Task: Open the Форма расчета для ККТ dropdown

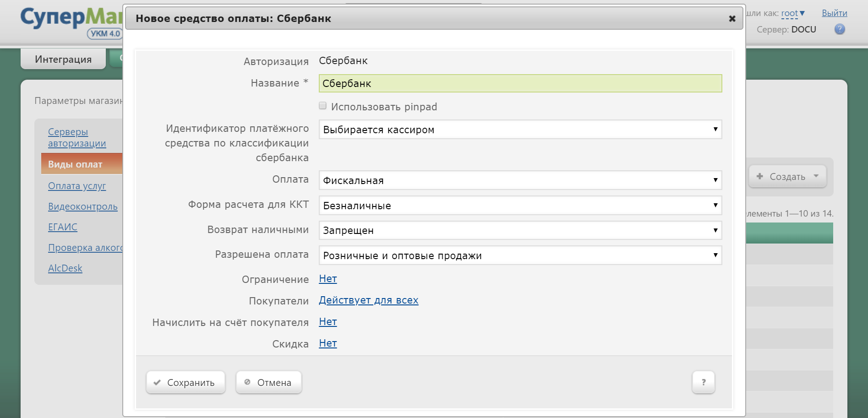Action: point(520,206)
